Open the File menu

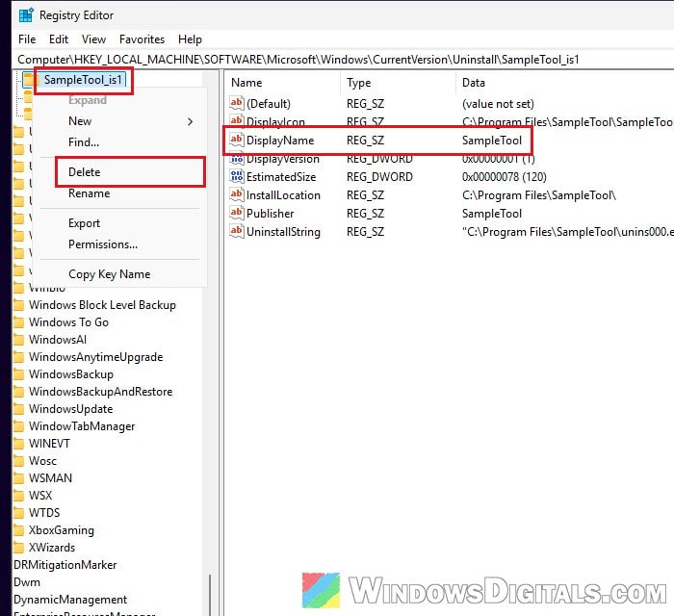pyautogui.click(x=27, y=39)
